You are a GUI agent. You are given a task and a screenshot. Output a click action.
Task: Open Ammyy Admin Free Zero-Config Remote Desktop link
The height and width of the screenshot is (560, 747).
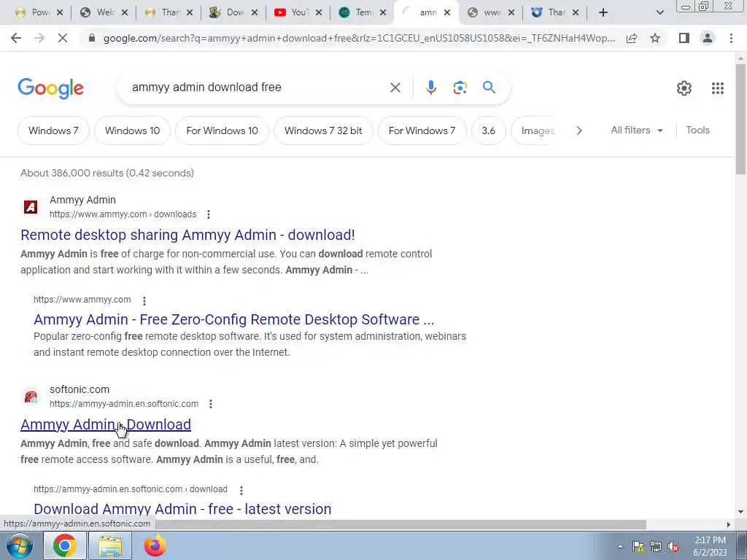pyautogui.click(x=234, y=319)
